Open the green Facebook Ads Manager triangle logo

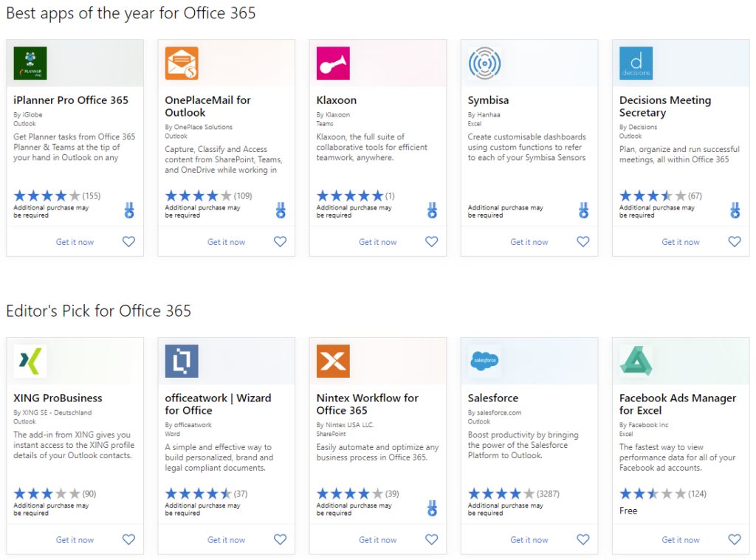(636, 361)
